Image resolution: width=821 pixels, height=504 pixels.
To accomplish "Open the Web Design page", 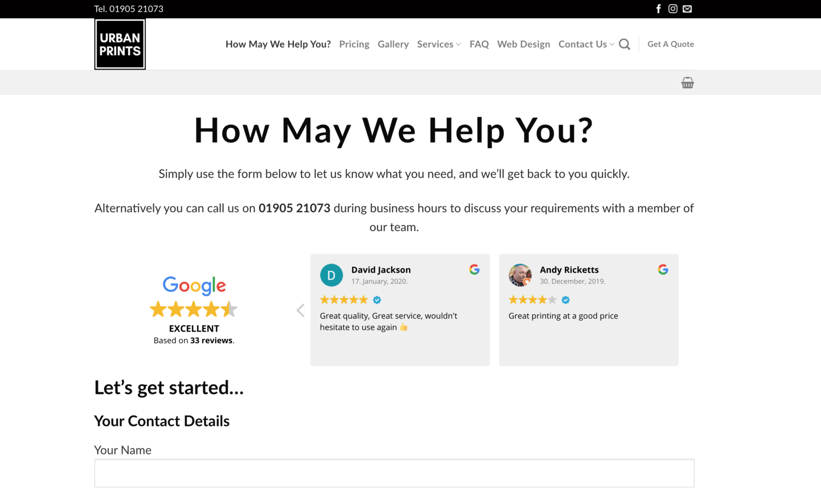I will (x=523, y=44).
